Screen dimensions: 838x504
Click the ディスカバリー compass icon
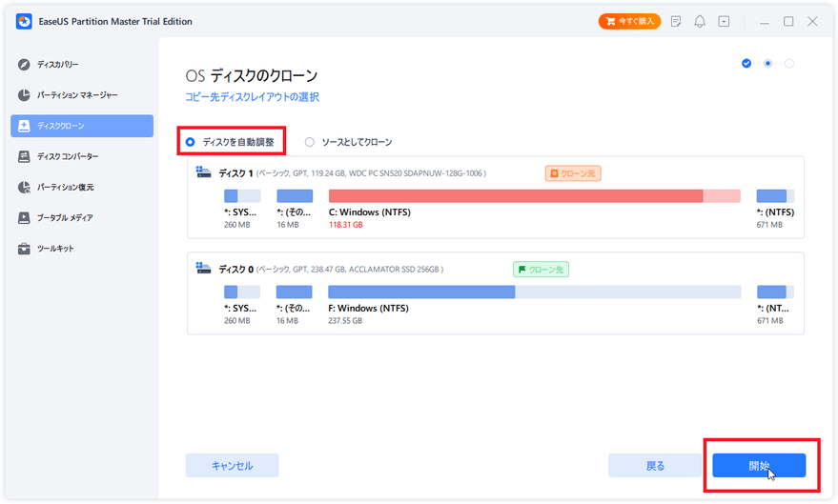pyautogui.click(x=24, y=65)
